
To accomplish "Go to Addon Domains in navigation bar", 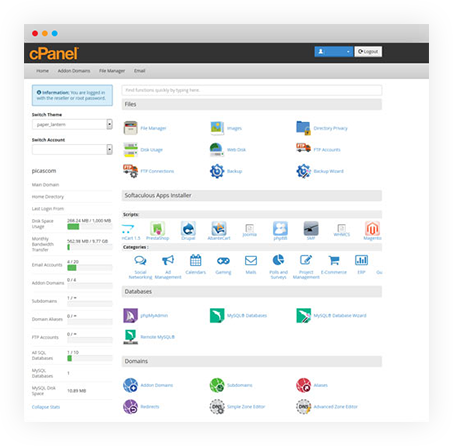I will [74, 71].
